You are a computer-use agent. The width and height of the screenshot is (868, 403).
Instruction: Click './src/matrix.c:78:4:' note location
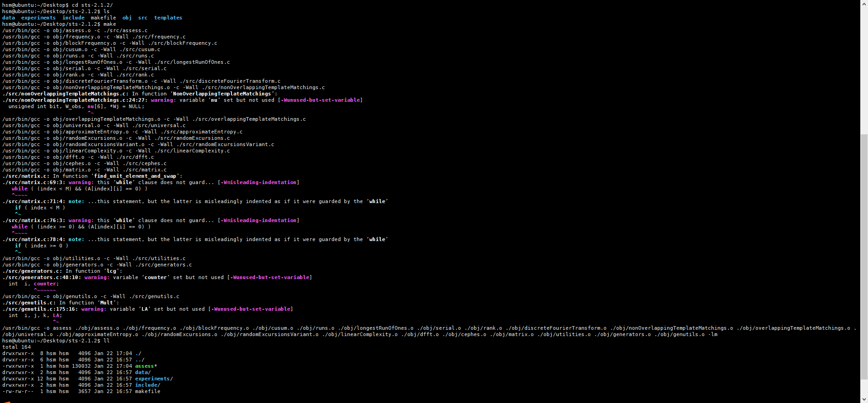34,239
